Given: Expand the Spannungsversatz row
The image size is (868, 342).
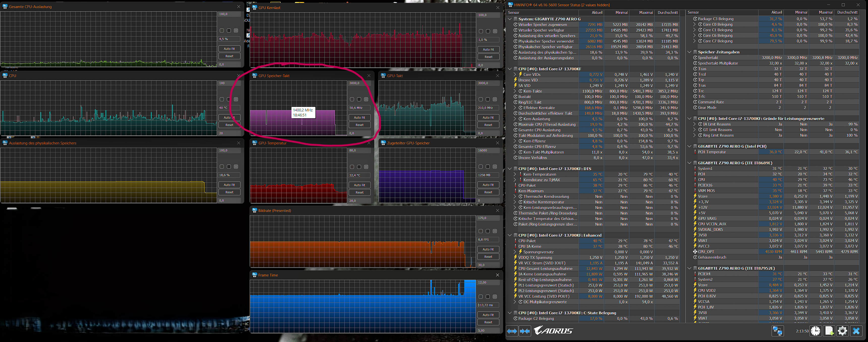Looking at the screenshot, I should (515, 252).
